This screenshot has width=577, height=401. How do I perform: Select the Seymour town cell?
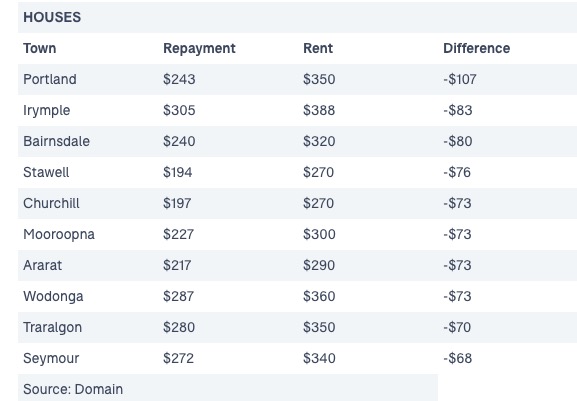point(51,358)
